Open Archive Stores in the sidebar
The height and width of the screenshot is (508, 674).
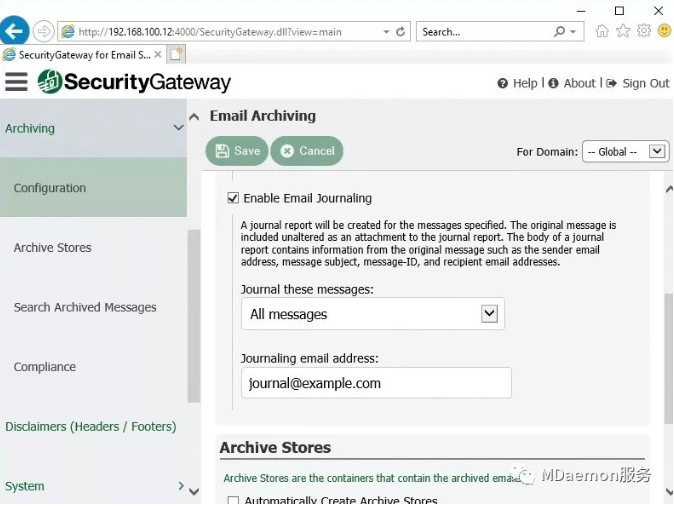(52, 248)
